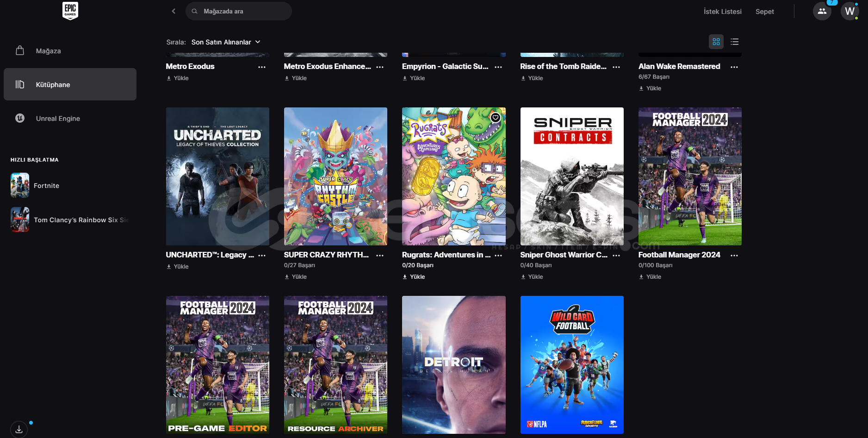Go back with the arrow icon
Viewport: 868px width, 438px height.
[174, 11]
